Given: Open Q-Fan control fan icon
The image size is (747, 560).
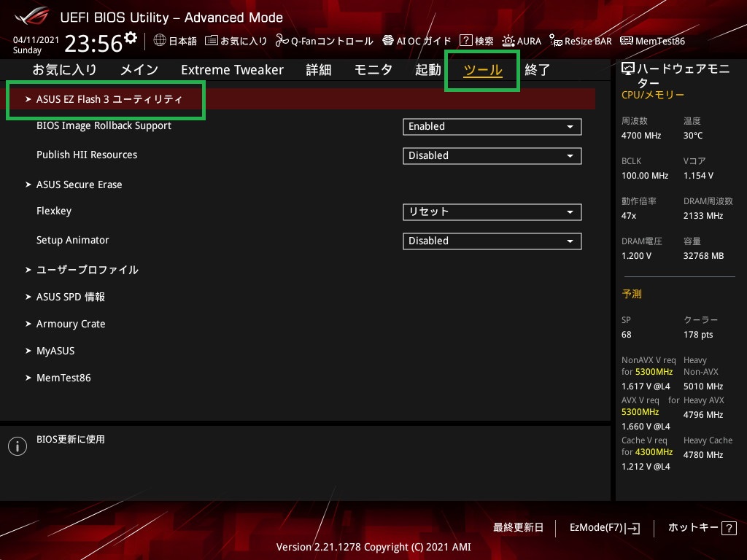Looking at the screenshot, I should [282, 41].
